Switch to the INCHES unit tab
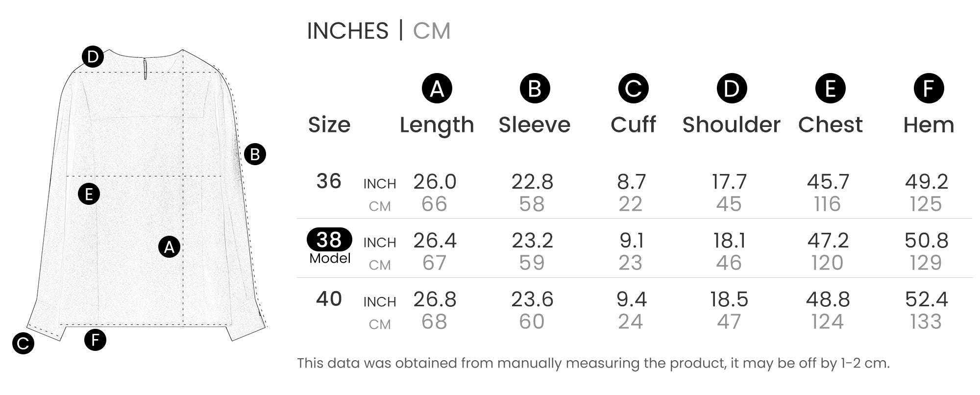Viewport: 980px width, 395px height. point(347,31)
